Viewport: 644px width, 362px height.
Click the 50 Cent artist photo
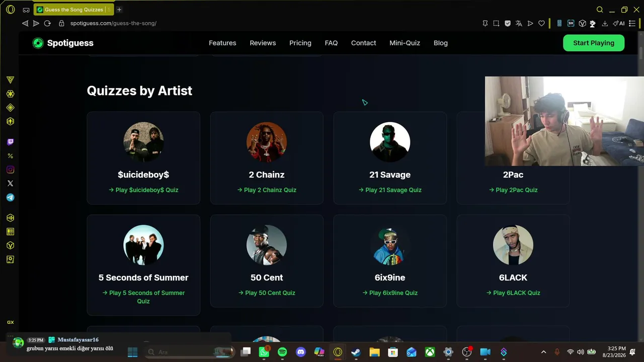pyautogui.click(x=267, y=245)
